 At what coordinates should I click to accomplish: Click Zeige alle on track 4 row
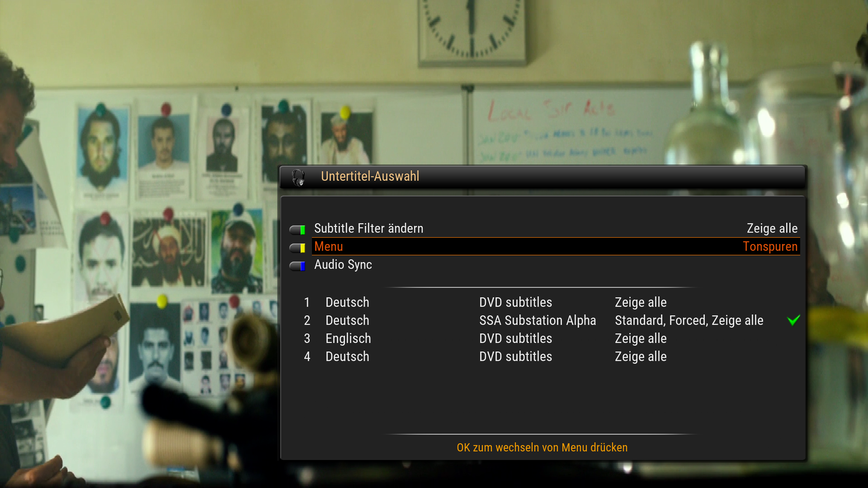[641, 357]
